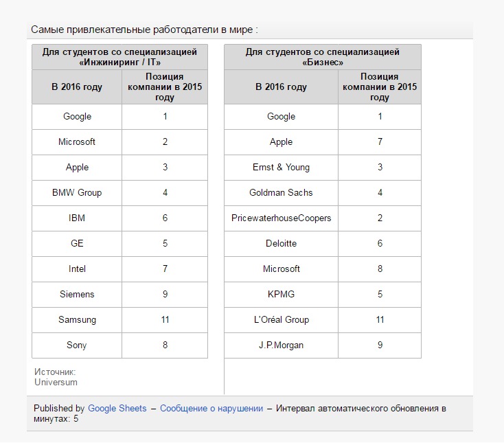This screenshot has height=443, width=504.
Task: Click the Goldman Sachs cell
Action: click(282, 193)
